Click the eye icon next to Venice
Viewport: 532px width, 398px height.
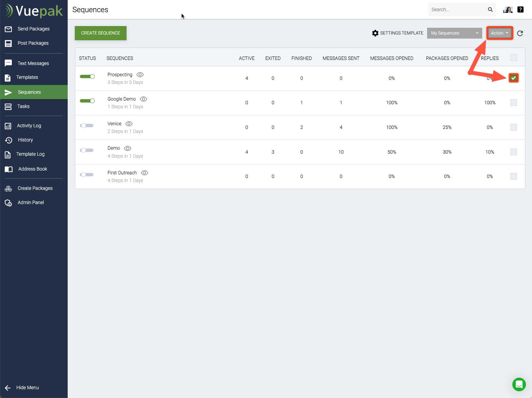click(x=129, y=124)
